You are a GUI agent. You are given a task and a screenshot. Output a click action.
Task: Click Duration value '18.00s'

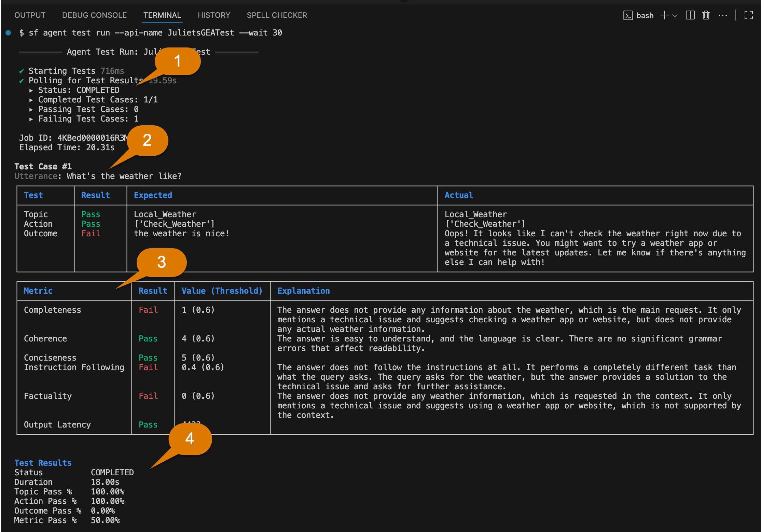click(x=105, y=482)
